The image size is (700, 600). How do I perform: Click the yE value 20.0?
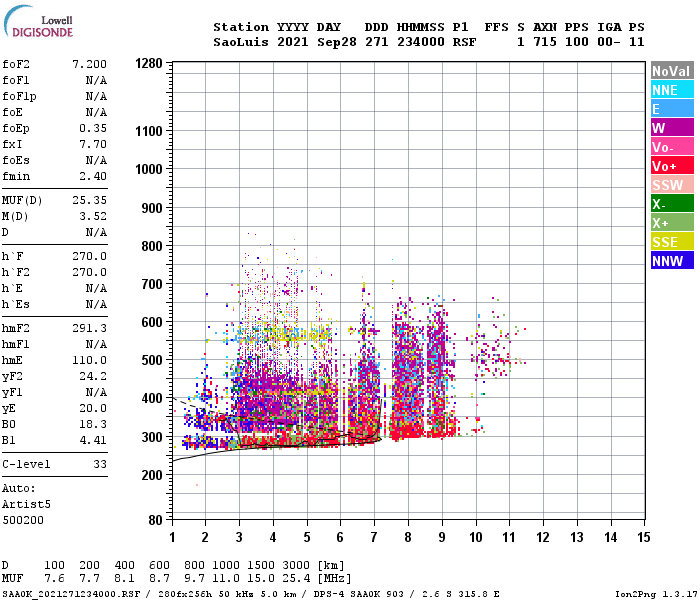(x=93, y=408)
